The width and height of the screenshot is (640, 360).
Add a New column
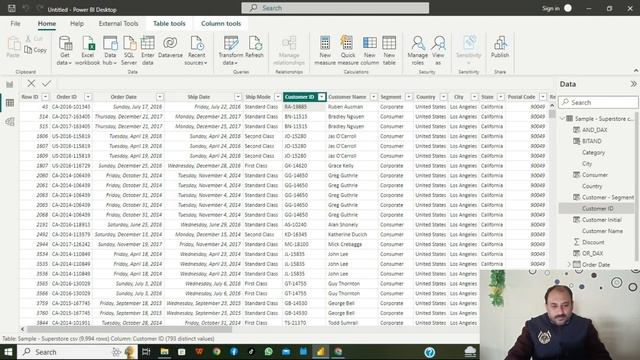click(x=369, y=50)
